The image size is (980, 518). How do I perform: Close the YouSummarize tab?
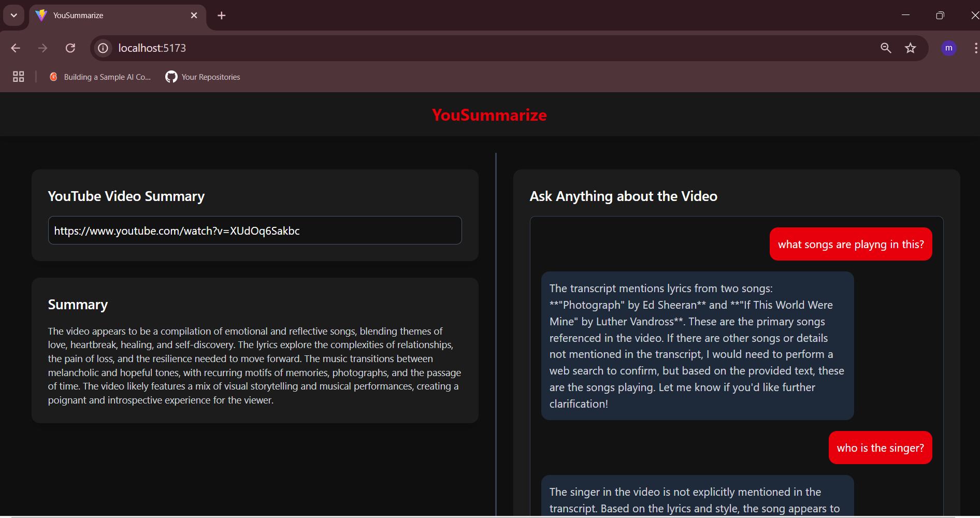click(194, 16)
